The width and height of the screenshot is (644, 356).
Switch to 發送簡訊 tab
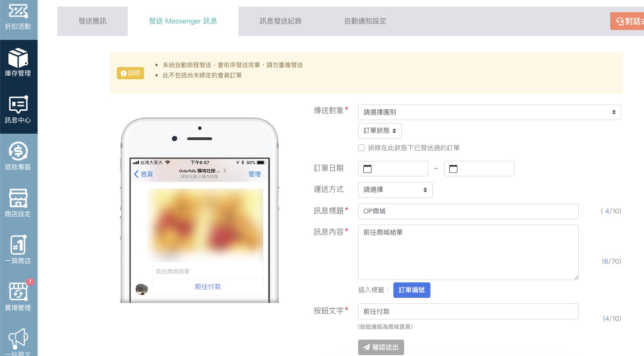pyautogui.click(x=92, y=21)
